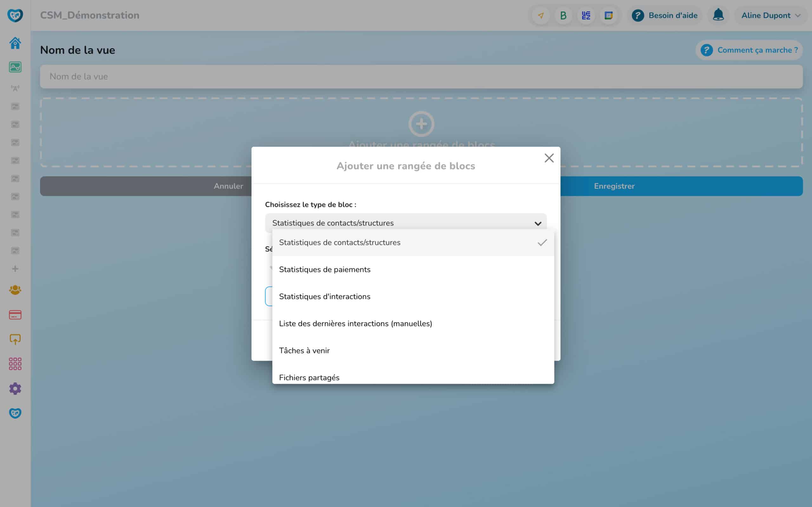Select Statistiques d'interactions option

(325, 297)
